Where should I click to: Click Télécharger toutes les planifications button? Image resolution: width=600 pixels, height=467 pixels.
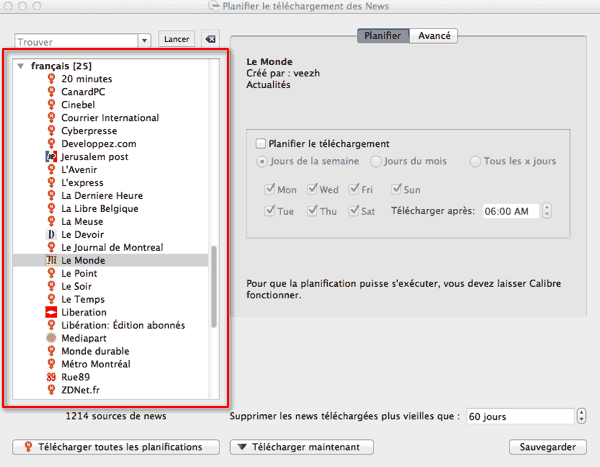click(116, 447)
